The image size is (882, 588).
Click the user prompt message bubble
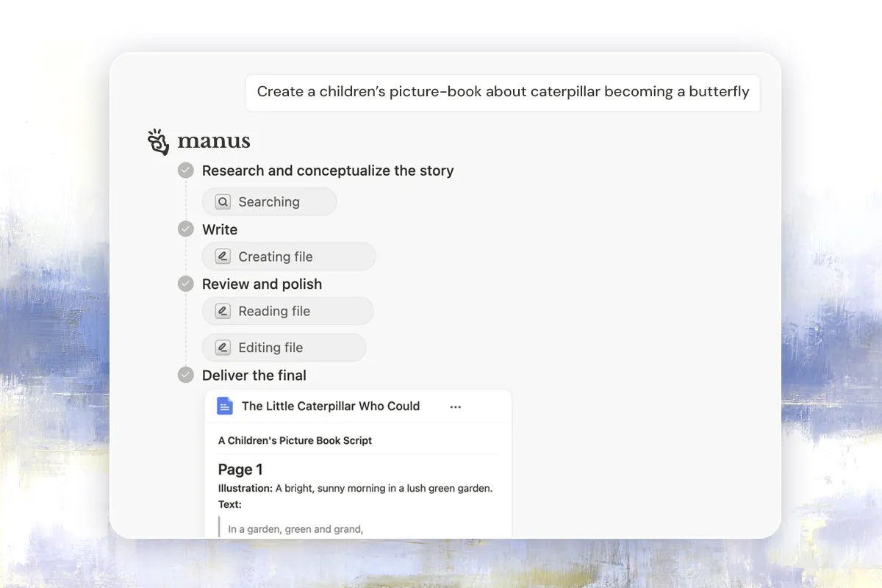pyautogui.click(x=503, y=92)
